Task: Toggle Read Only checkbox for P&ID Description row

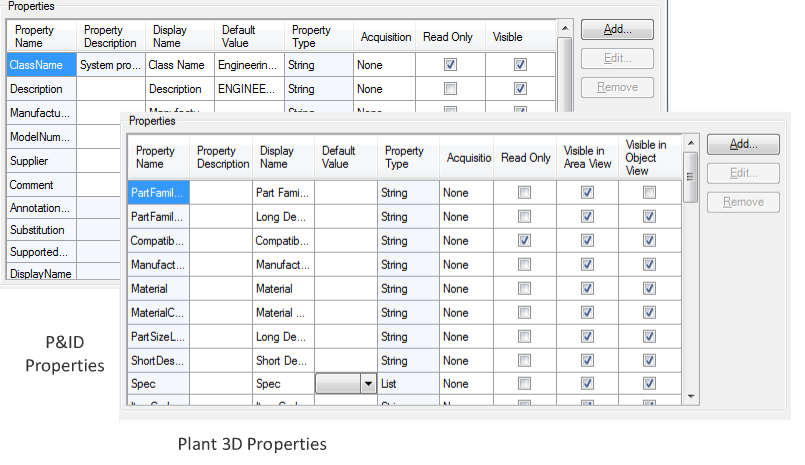Action: tap(450, 89)
